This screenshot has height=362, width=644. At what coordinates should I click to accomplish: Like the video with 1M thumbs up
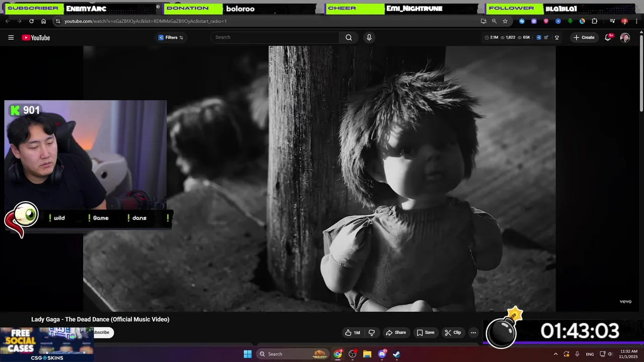[352, 332]
